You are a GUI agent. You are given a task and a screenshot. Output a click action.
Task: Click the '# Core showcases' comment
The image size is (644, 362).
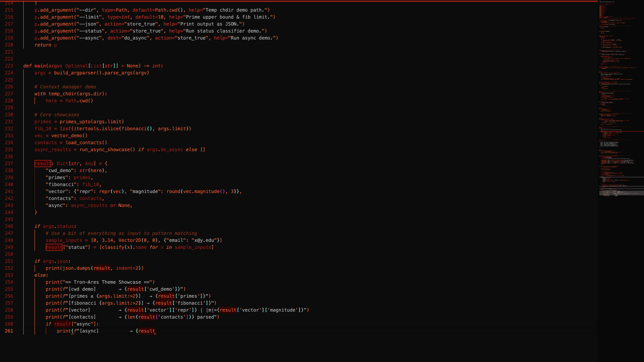coord(57,115)
